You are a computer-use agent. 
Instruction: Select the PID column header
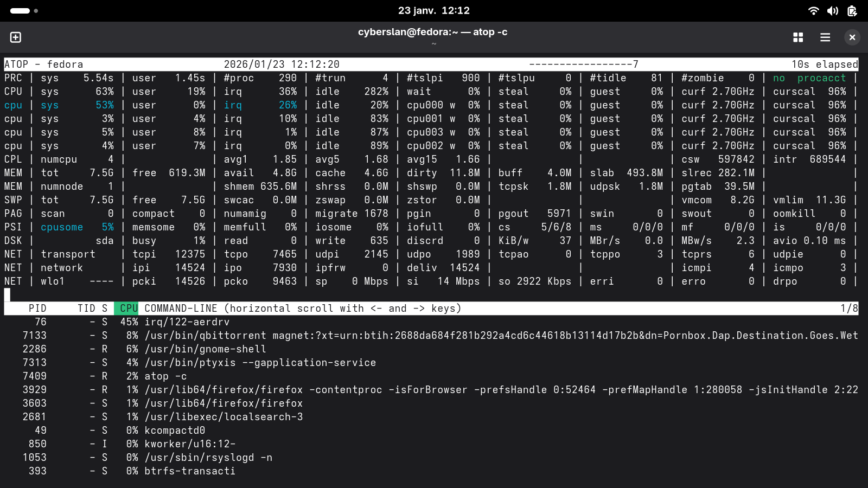[37, 309]
